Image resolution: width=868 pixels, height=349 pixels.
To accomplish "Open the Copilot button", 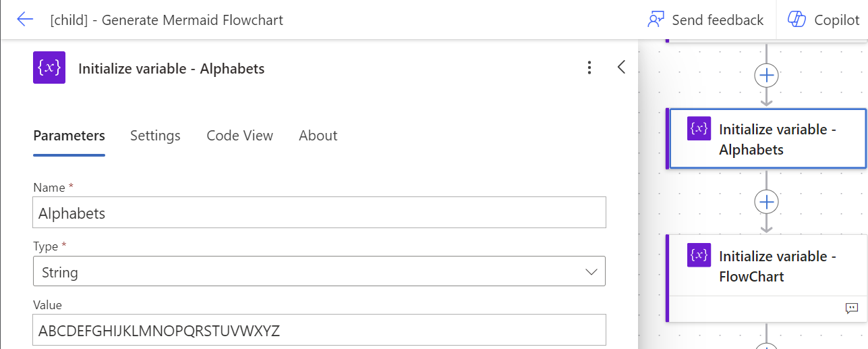I will 823,20.
